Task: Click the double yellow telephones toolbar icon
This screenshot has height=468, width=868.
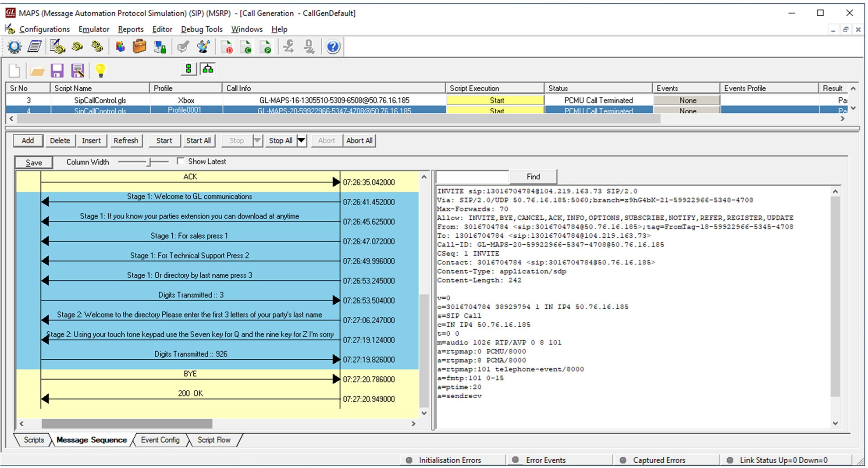Action: point(97,46)
